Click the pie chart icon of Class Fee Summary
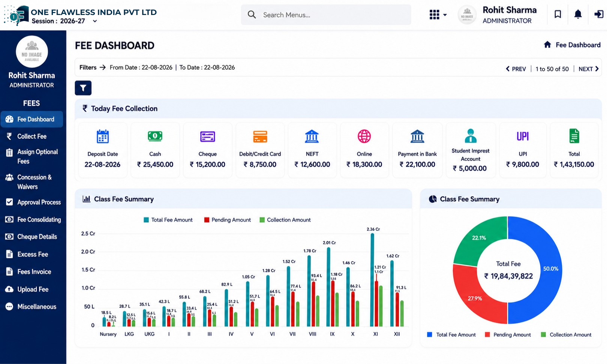 pos(433,199)
